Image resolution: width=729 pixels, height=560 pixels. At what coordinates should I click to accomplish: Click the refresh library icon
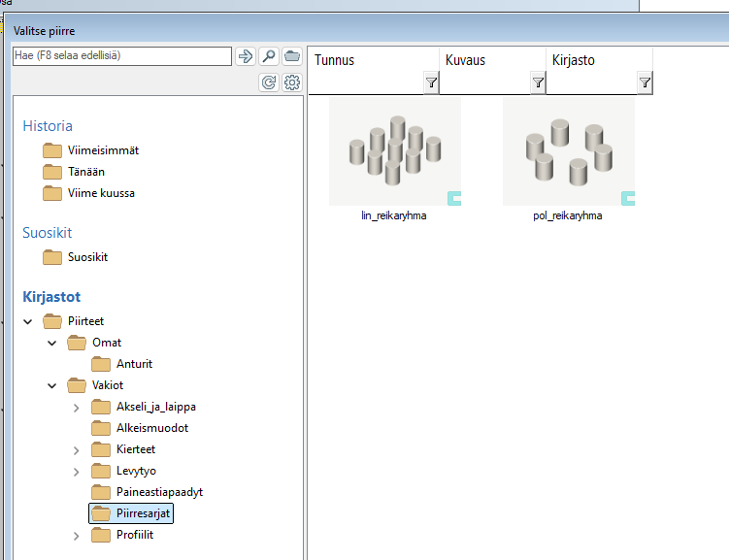[x=269, y=83]
